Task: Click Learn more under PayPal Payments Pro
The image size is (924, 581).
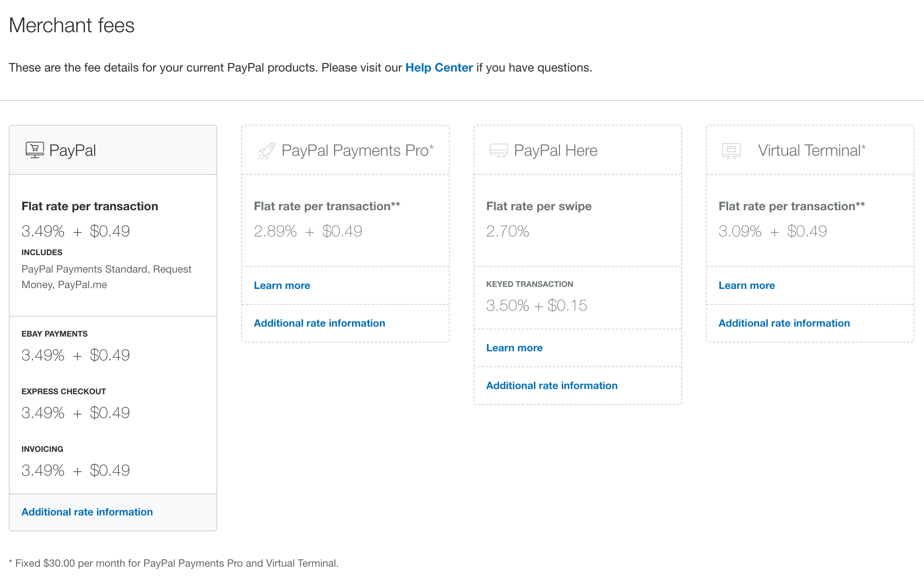Action: (x=282, y=285)
